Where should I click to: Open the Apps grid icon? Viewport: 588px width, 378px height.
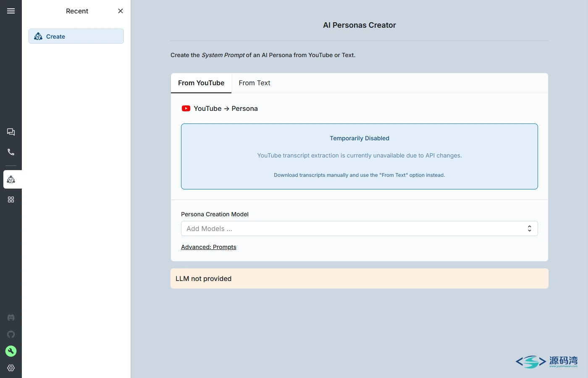click(x=11, y=199)
